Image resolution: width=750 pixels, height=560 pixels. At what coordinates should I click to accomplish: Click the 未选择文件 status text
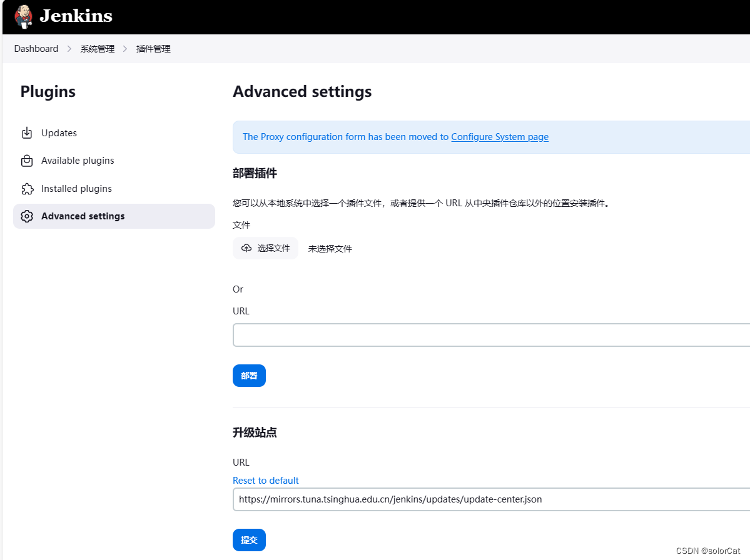tap(330, 249)
